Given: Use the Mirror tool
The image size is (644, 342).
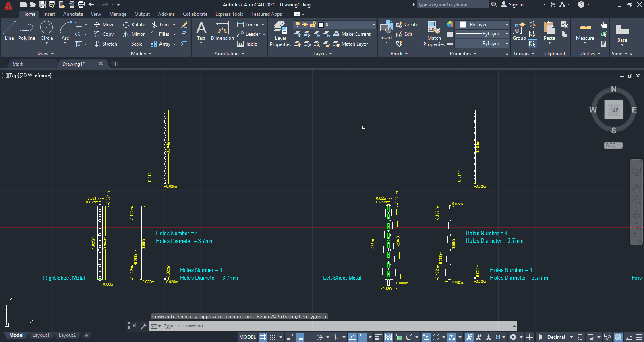Looking at the screenshot, I should pos(134,34).
